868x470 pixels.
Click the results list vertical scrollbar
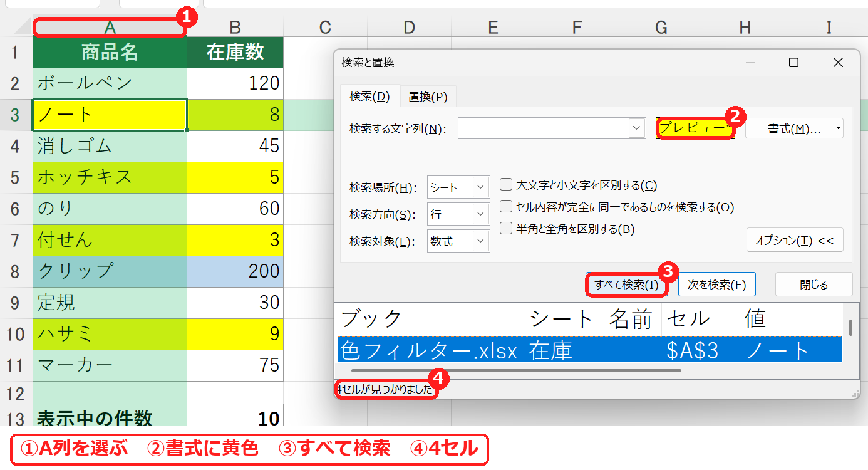click(x=850, y=328)
